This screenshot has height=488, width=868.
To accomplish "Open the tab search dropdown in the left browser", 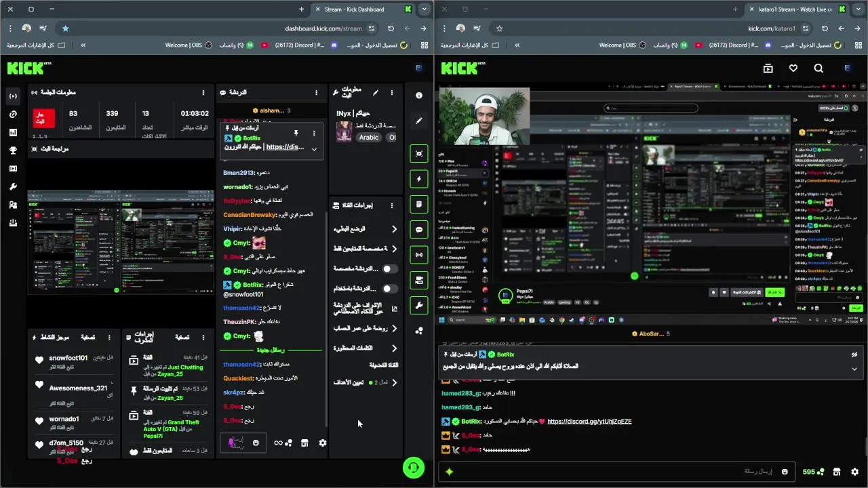I will coord(424,9).
